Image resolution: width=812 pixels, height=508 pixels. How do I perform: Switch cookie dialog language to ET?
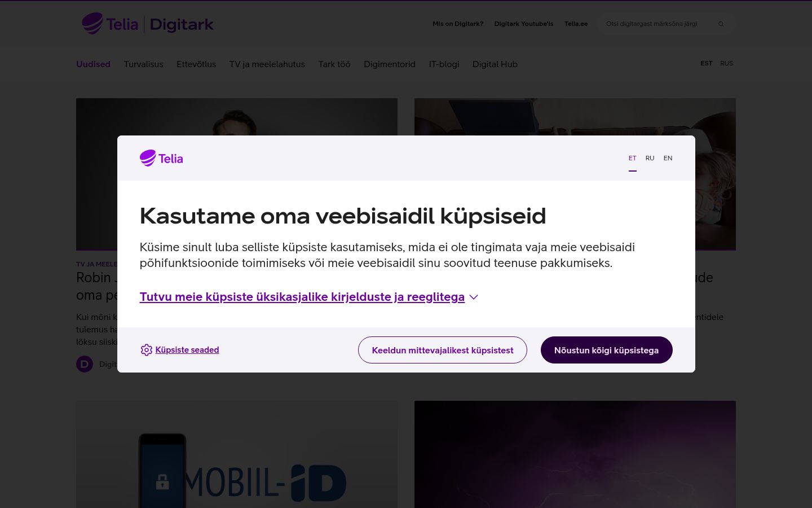click(x=633, y=158)
